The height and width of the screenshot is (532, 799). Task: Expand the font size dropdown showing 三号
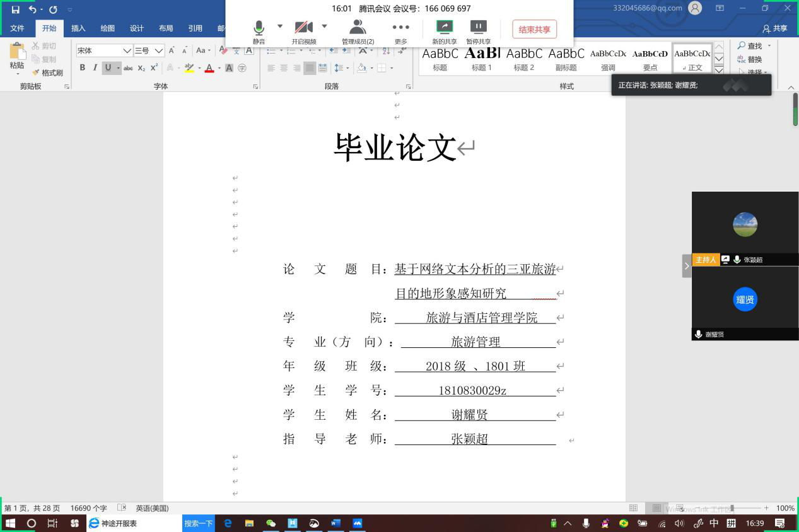click(159, 50)
